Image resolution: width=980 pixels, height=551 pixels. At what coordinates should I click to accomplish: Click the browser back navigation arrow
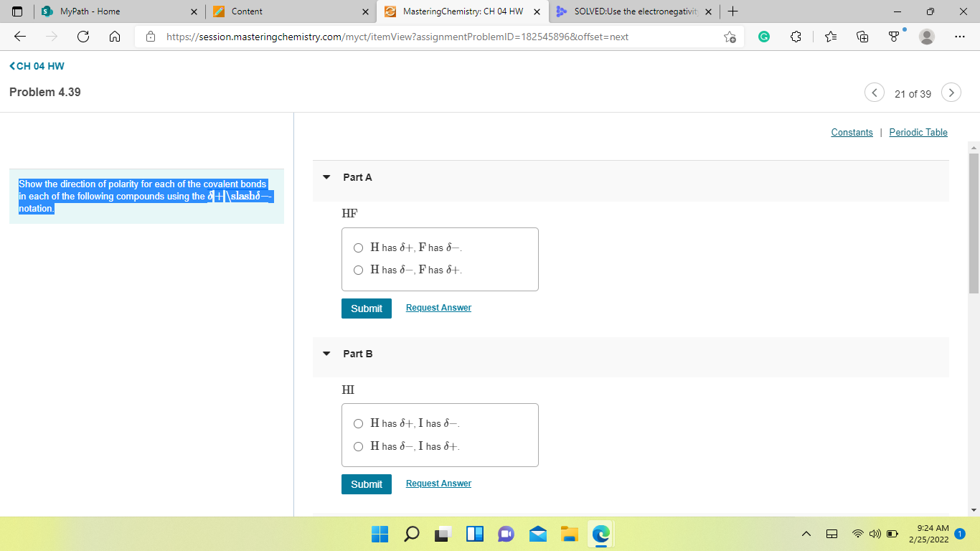(x=19, y=37)
